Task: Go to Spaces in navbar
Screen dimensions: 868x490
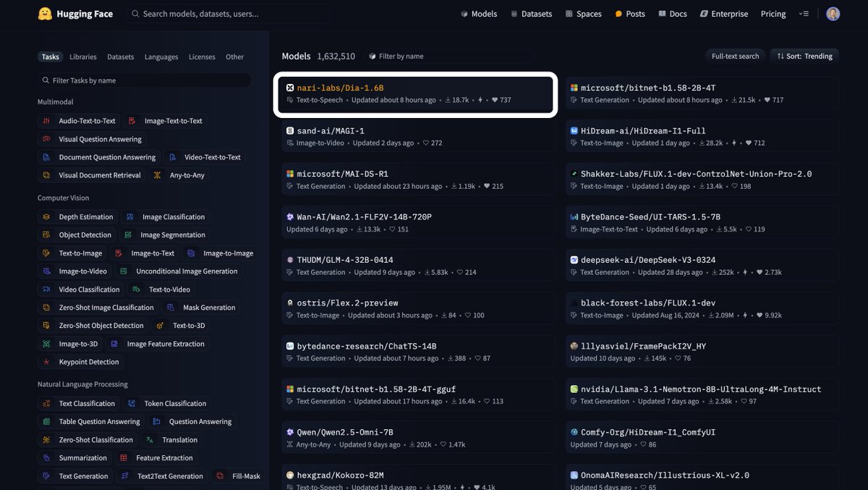Action: [x=583, y=14]
